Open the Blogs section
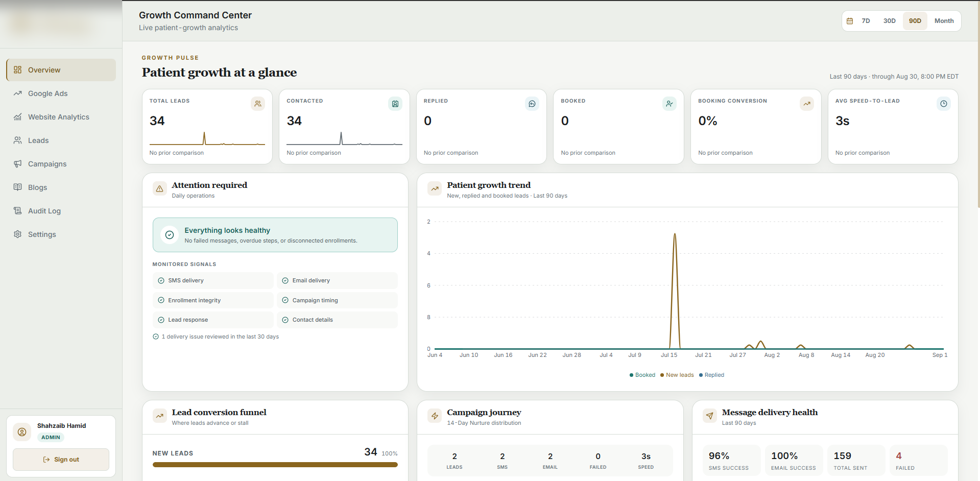The image size is (980, 481). pyautogui.click(x=61, y=187)
